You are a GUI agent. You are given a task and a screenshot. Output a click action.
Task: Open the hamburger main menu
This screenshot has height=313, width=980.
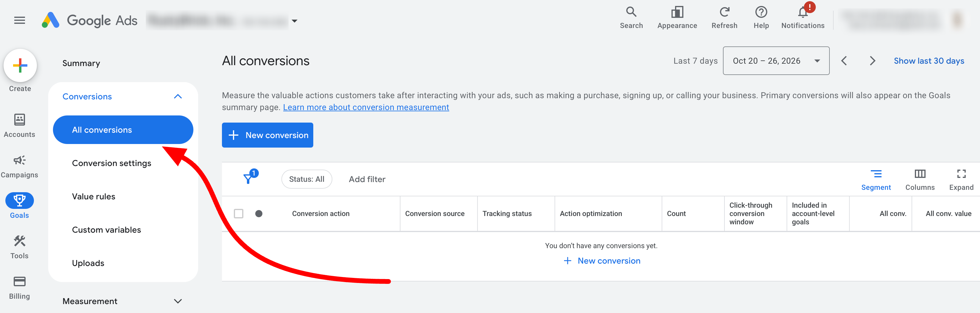pos(19,20)
